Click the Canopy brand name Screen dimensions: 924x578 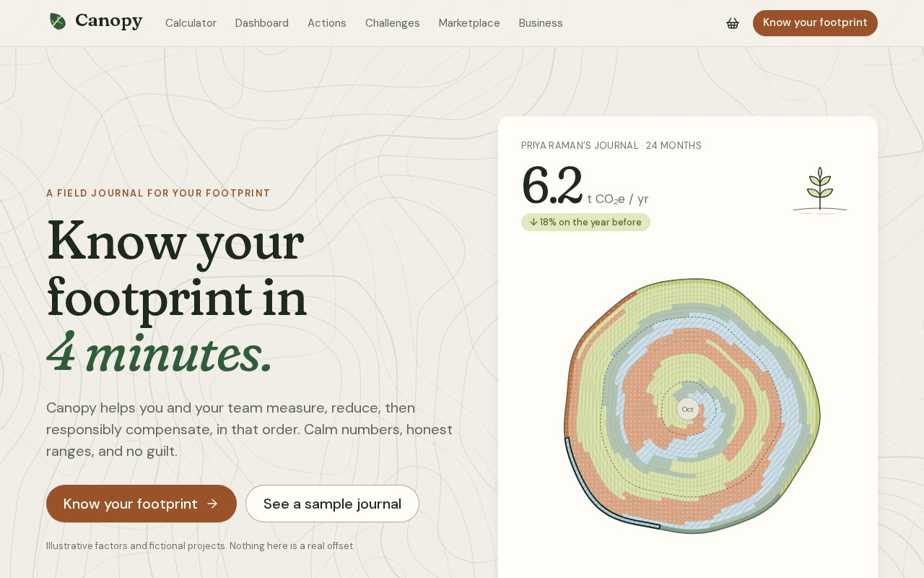click(x=109, y=22)
